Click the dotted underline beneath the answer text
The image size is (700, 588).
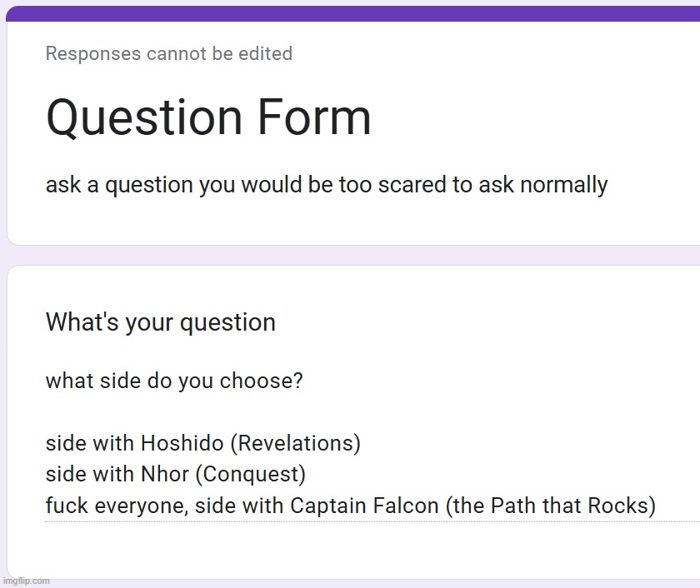coord(372,521)
